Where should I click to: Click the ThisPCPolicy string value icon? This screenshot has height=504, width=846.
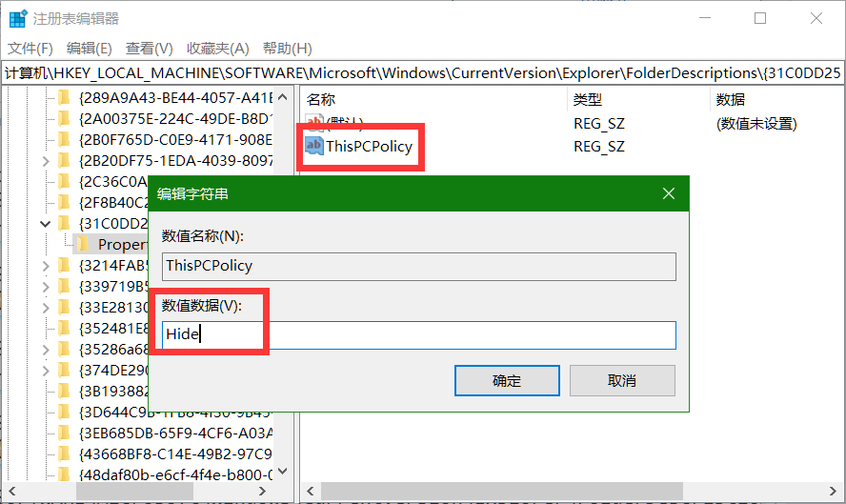point(314,146)
